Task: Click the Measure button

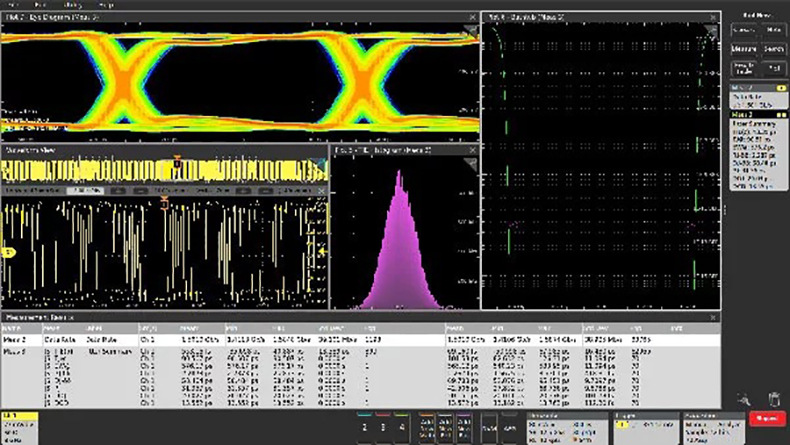Action: pyautogui.click(x=742, y=48)
